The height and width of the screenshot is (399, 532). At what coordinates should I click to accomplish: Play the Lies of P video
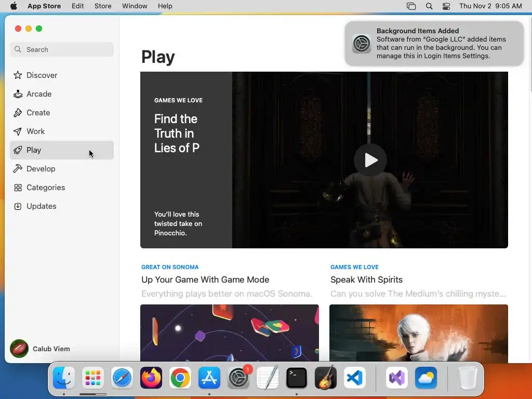(x=370, y=160)
